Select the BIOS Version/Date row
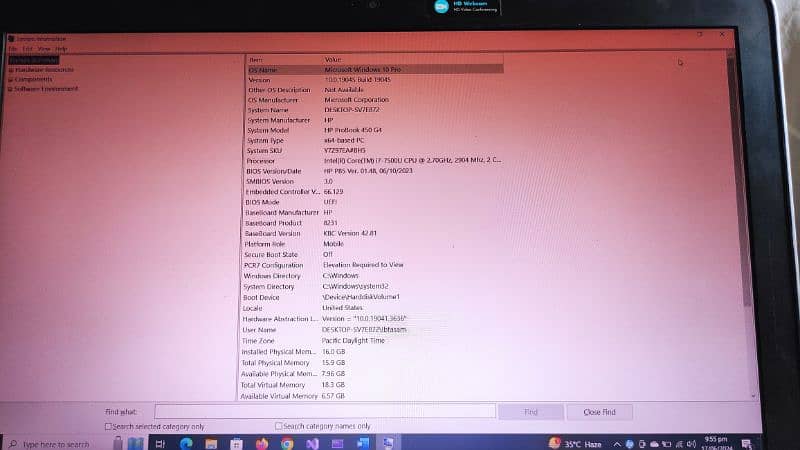 (x=375, y=171)
